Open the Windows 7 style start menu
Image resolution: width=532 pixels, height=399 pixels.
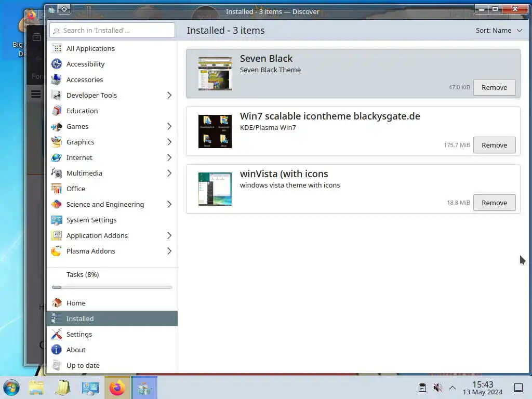tap(11, 388)
